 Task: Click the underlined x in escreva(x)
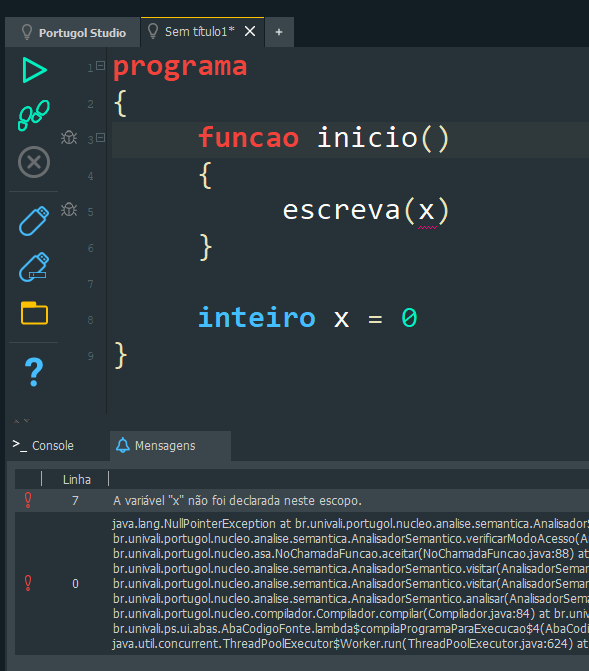(x=427, y=211)
